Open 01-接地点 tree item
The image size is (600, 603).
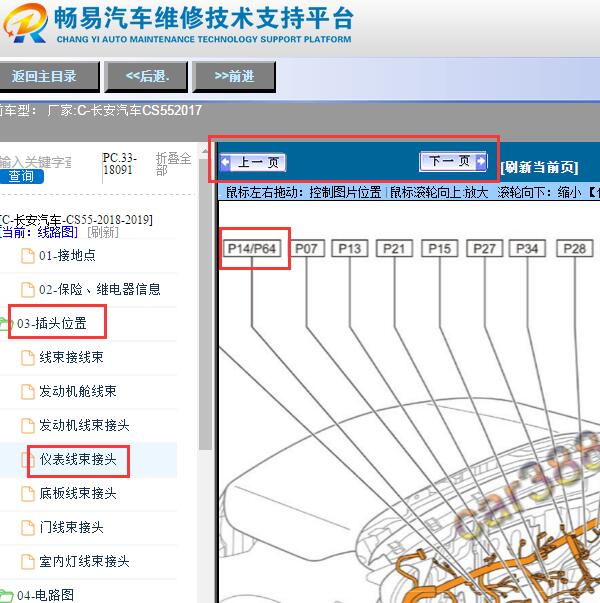[x=67, y=255]
